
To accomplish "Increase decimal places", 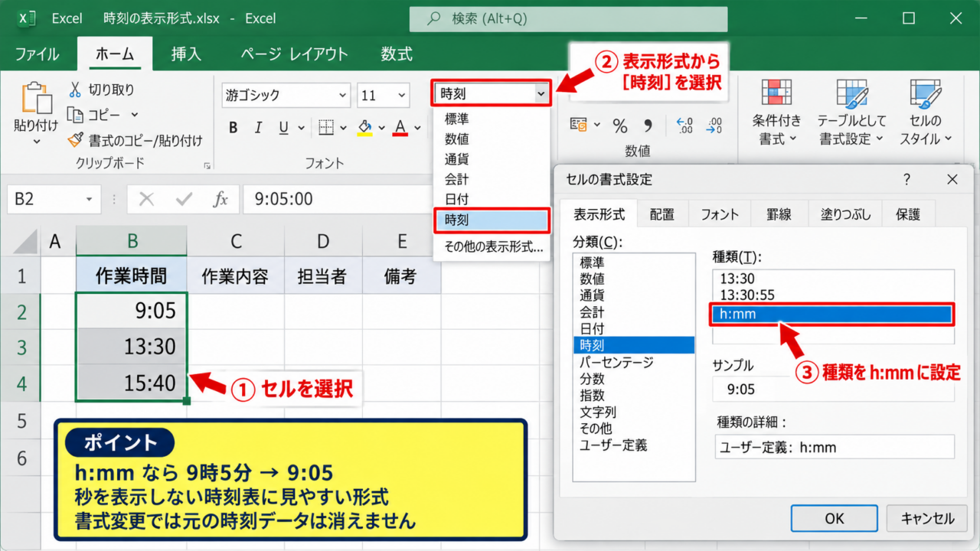I will [684, 125].
